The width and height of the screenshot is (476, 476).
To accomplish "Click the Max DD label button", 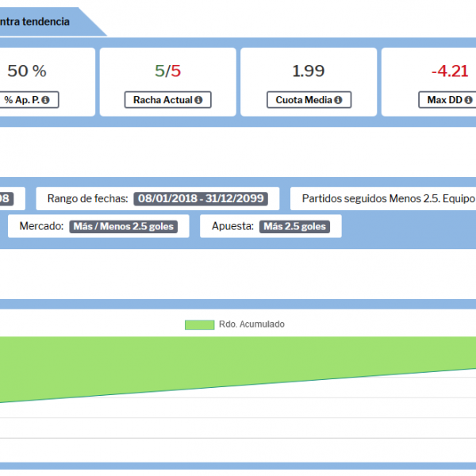I will coord(443,101).
